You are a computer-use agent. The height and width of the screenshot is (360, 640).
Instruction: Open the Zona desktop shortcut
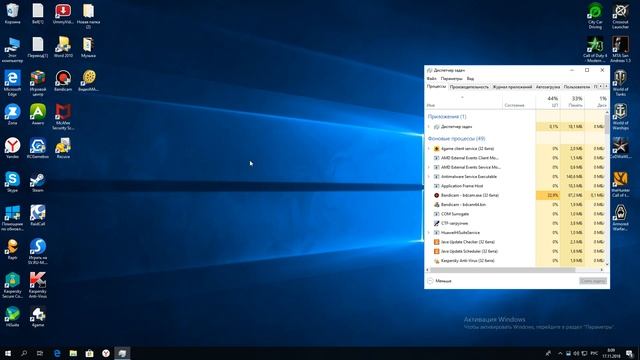click(12, 114)
